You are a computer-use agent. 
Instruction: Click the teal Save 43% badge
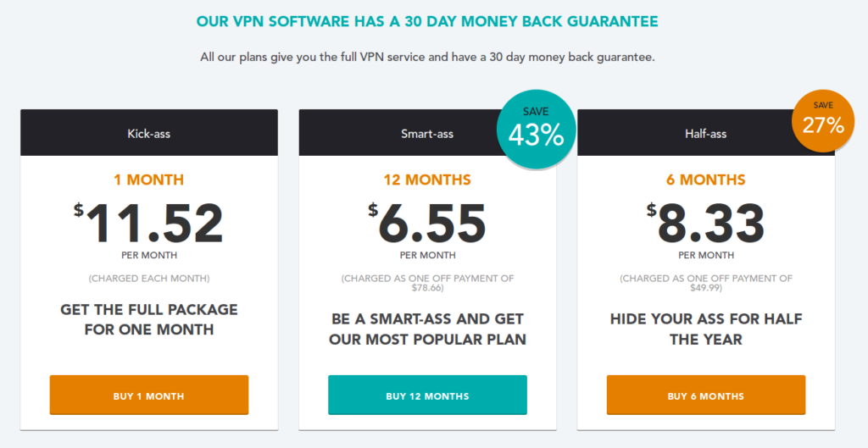(536, 129)
